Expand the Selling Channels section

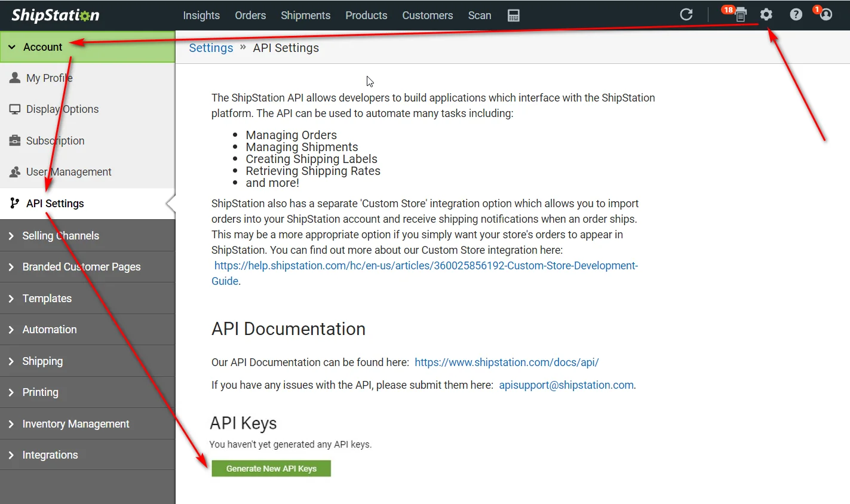[87, 235]
